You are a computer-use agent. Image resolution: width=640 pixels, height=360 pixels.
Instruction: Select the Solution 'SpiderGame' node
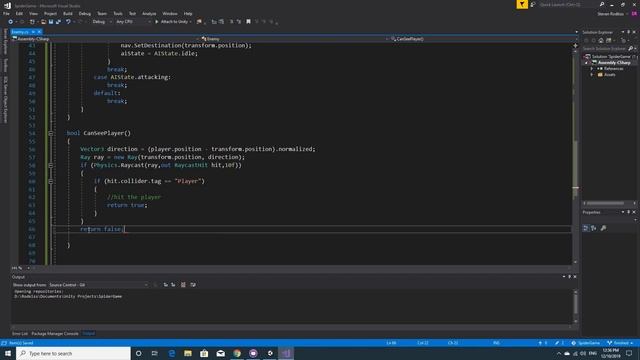click(x=611, y=56)
